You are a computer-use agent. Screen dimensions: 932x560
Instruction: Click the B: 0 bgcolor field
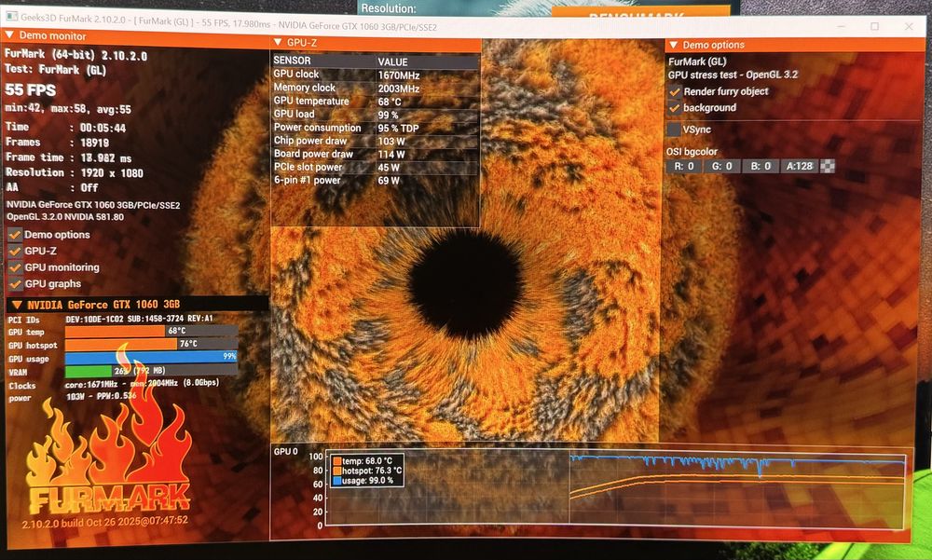(761, 166)
